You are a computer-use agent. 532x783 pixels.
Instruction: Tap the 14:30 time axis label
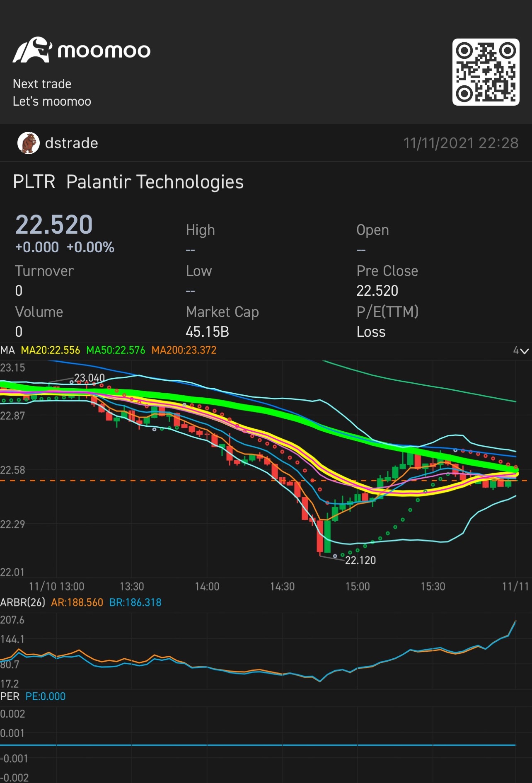coord(282,586)
